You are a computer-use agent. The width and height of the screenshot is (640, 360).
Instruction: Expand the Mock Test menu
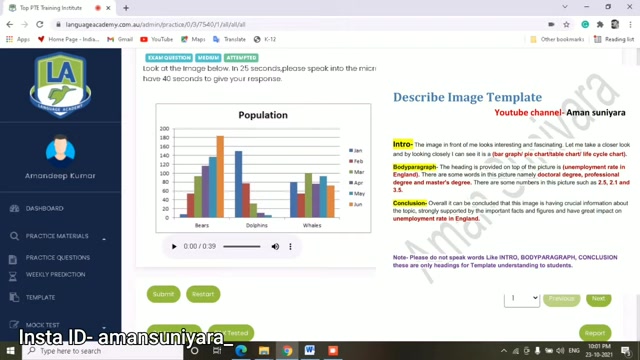click(x=57, y=325)
